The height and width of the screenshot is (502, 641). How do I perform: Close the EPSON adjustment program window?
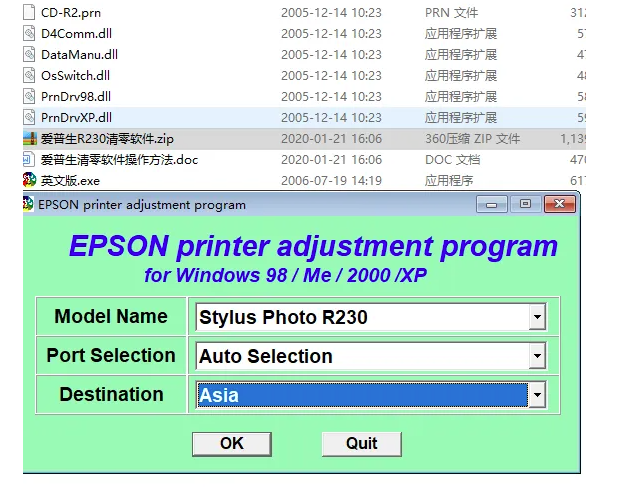[x=560, y=204]
